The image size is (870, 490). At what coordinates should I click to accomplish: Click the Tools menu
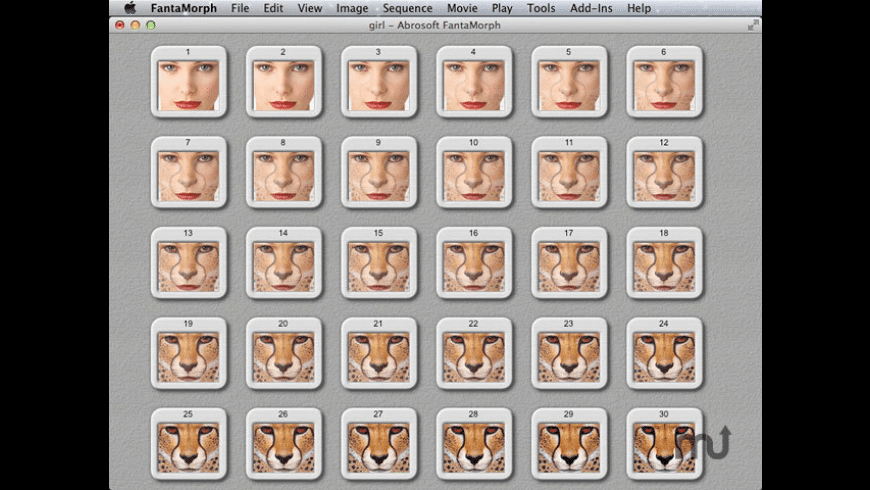pyautogui.click(x=541, y=8)
